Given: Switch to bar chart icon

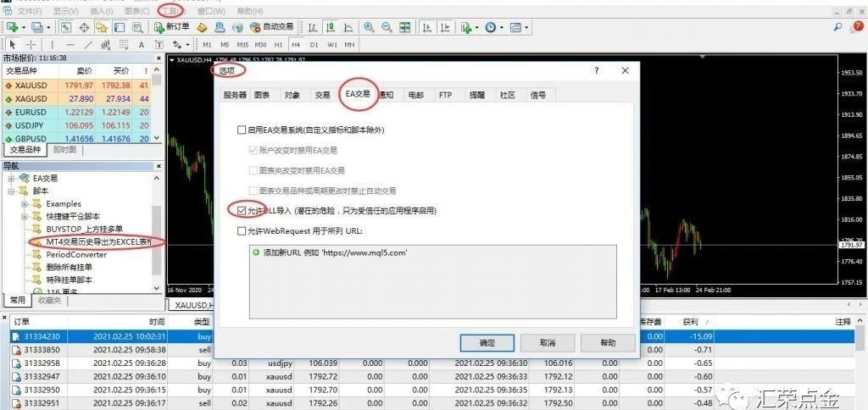Looking at the screenshot, I should coord(312,27).
